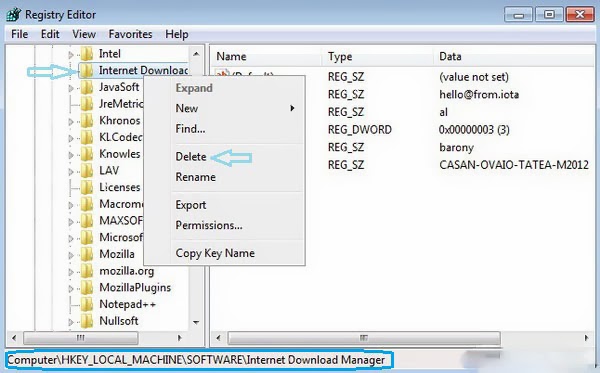Screen dimensions: 600x373
Task: Open the Help menu
Action: [176, 34]
